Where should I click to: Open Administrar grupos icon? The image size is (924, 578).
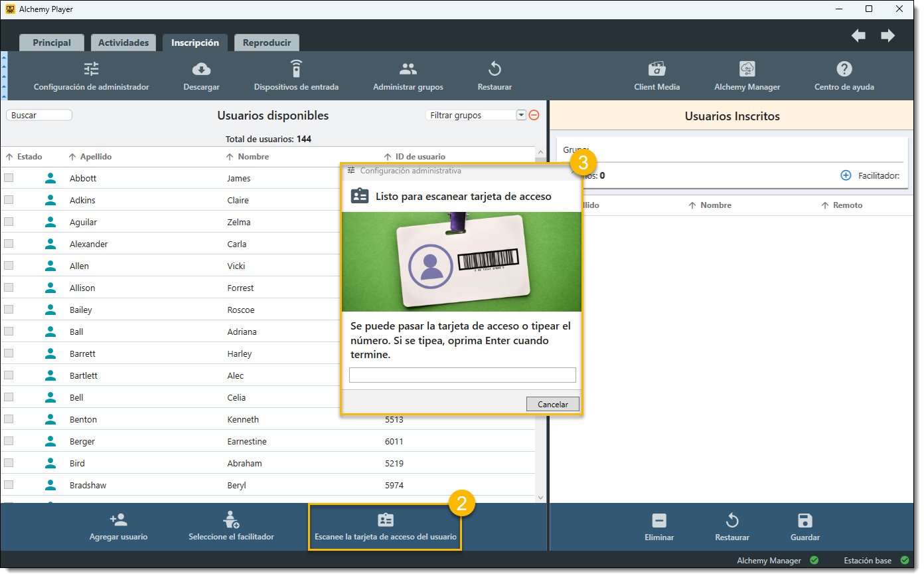[x=408, y=69]
